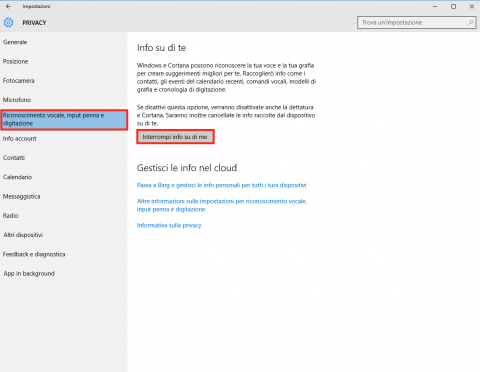Close the Impostazioni window
Image resolution: width=480 pixels, height=372 pixels.
point(472,6)
